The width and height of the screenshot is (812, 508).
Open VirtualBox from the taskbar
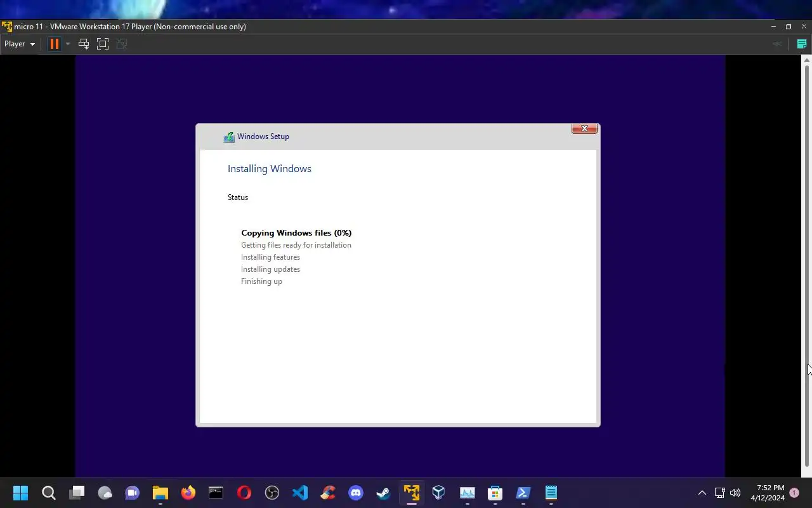[x=439, y=493]
